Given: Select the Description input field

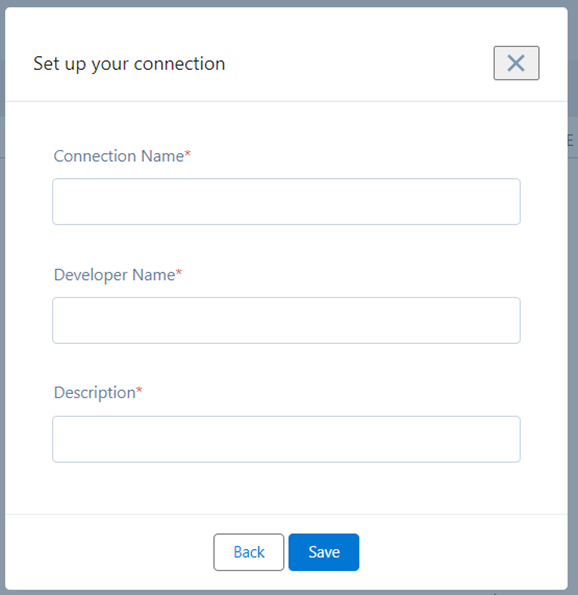Looking at the screenshot, I should [x=286, y=439].
